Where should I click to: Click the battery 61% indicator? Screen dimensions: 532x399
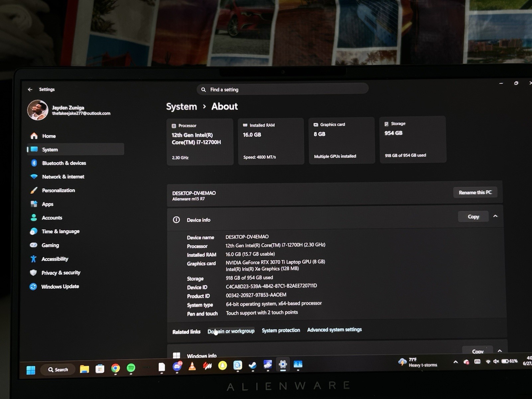click(x=509, y=361)
